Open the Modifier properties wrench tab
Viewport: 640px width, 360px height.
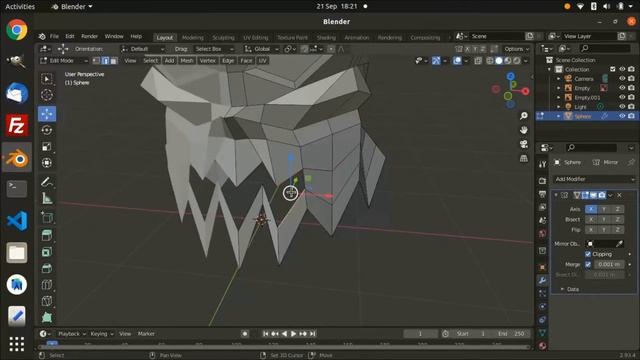[542, 280]
